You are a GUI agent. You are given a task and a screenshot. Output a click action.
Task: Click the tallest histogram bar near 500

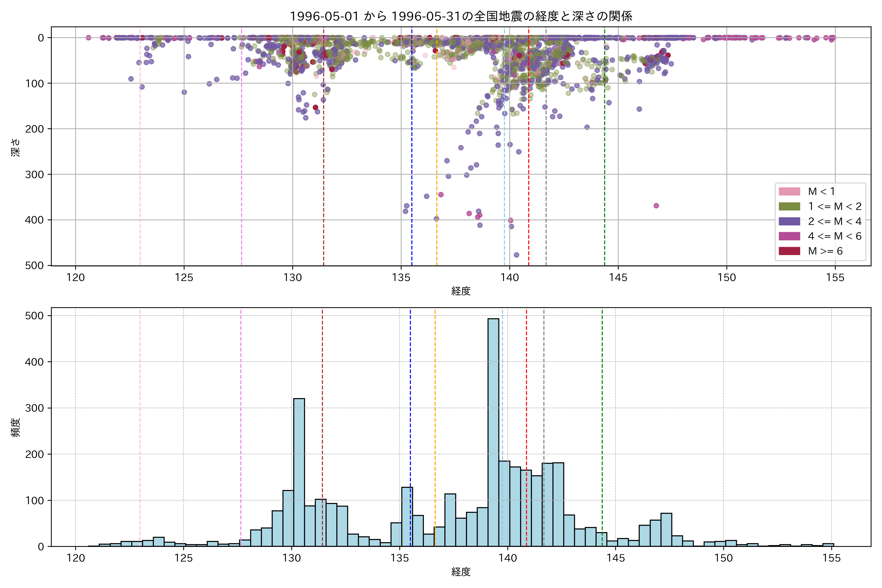coord(493,431)
